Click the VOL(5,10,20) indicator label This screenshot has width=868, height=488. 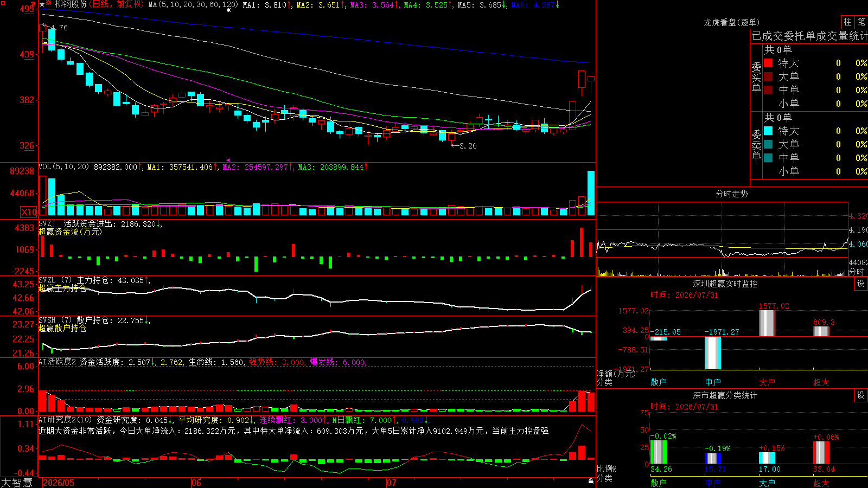63,166
